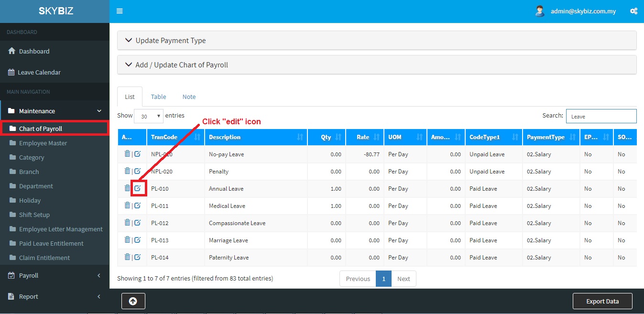644x314 pixels.
Task: Click edit icon for Marriage Leave row
Action: click(x=138, y=240)
